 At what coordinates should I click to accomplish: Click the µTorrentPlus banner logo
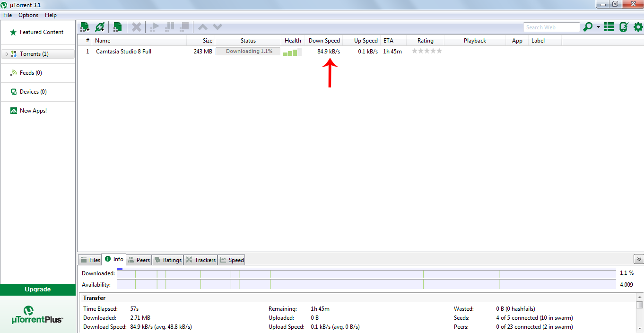coord(37,315)
